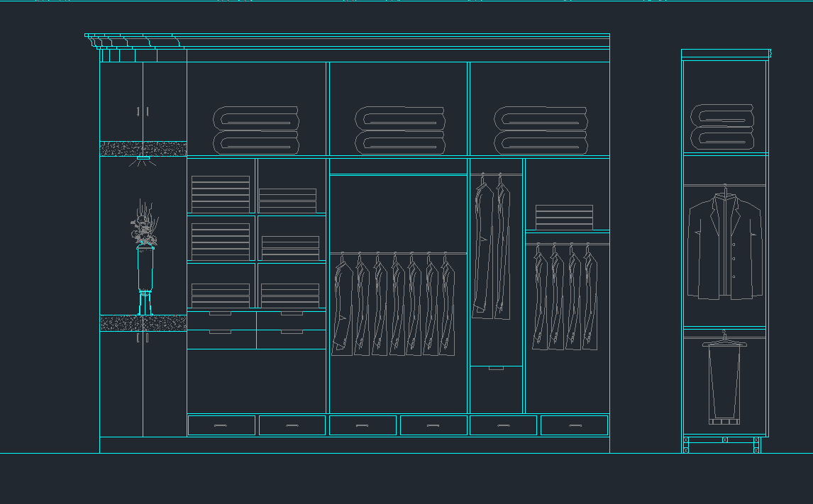Select the upper speckled stone shelf
The height and width of the screenshot is (504, 813).
[x=143, y=148]
